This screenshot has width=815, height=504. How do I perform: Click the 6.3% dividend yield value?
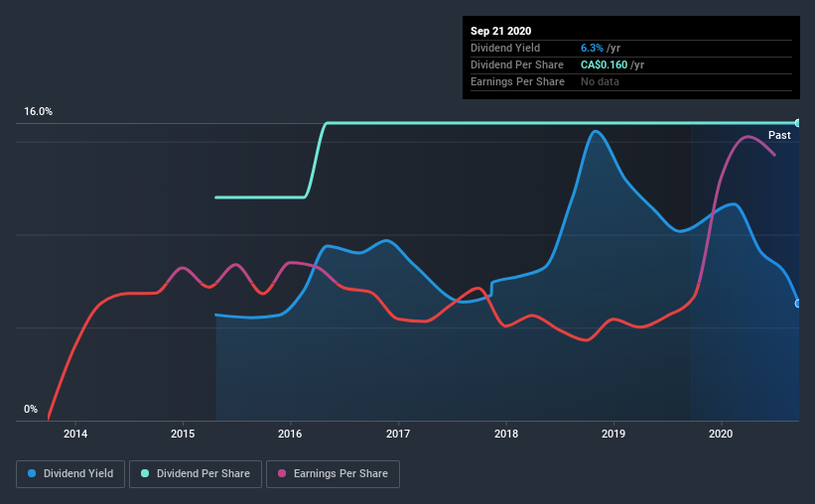592,48
